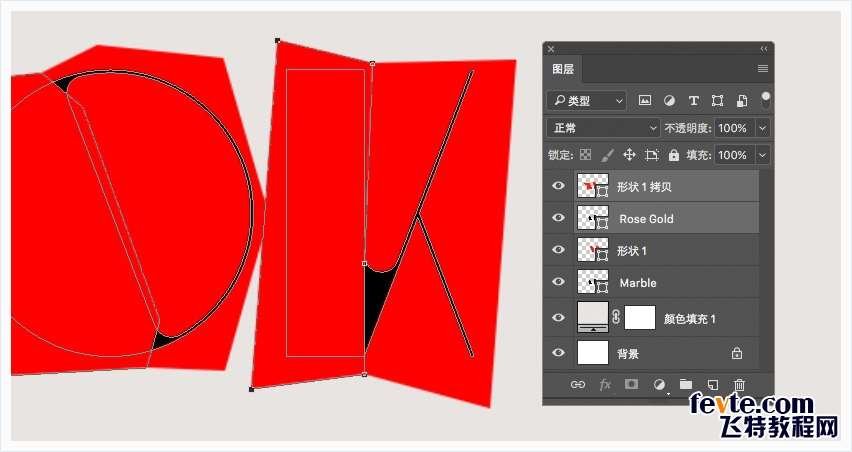Click the middle anchor point near black wedge
Image resolution: width=852 pixels, height=452 pixels.
point(365,263)
